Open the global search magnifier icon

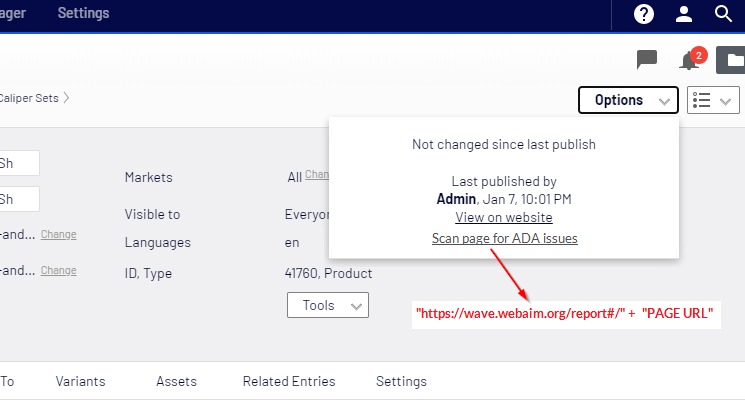724,14
